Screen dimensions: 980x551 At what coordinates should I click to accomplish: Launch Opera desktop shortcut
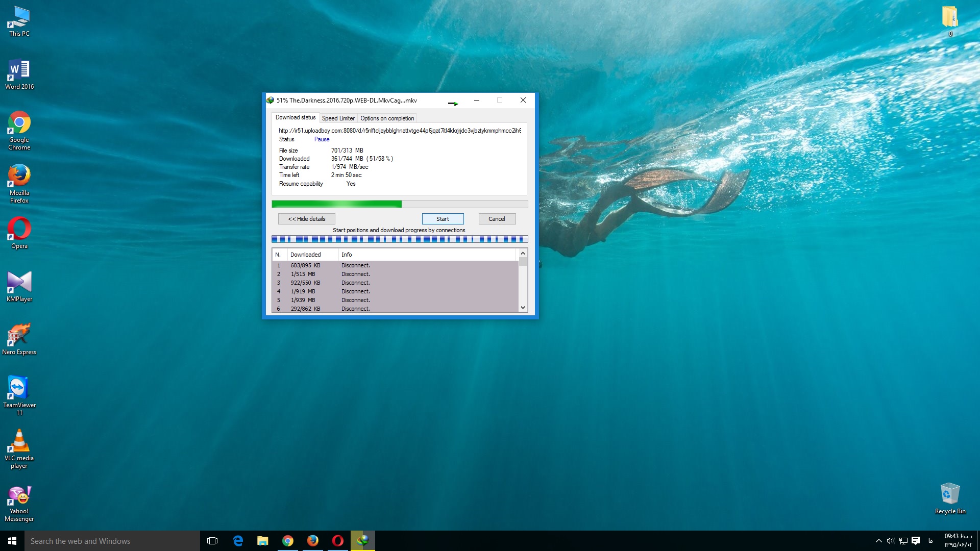(x=19, y=233)
